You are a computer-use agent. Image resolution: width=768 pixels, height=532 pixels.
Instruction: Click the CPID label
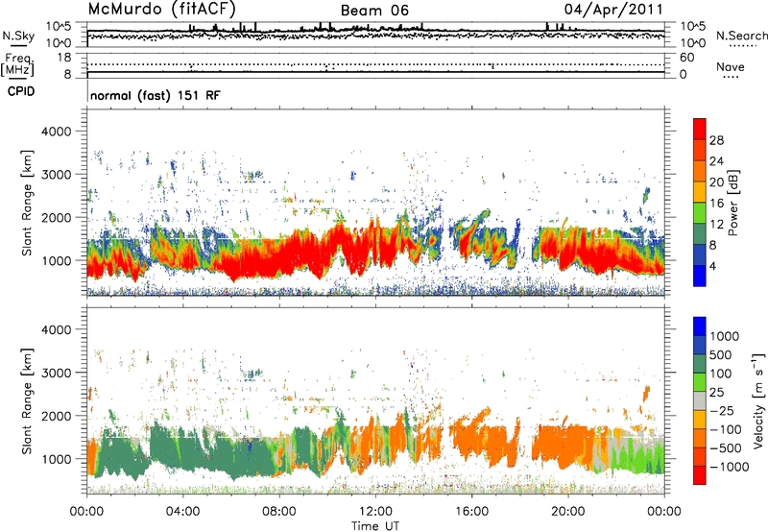click(x=21, y=91)
